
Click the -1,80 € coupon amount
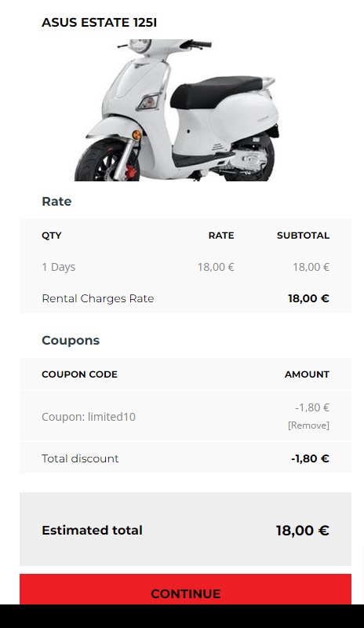(312, 407)
